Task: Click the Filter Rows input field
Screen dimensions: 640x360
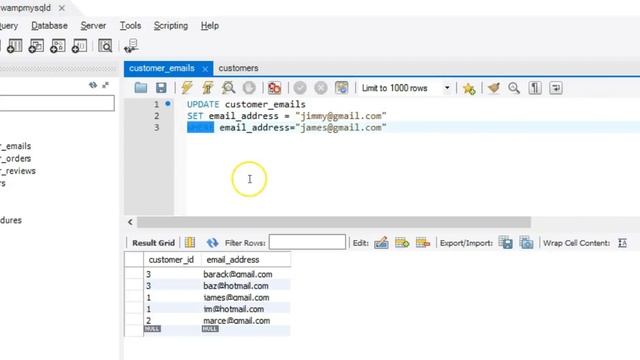Action: point(307,242)
